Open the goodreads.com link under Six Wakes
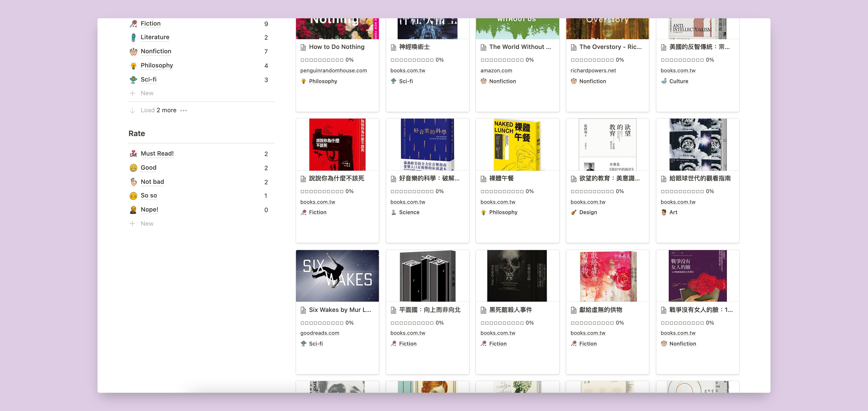868x411 pixels. click(x=319, y=333)
